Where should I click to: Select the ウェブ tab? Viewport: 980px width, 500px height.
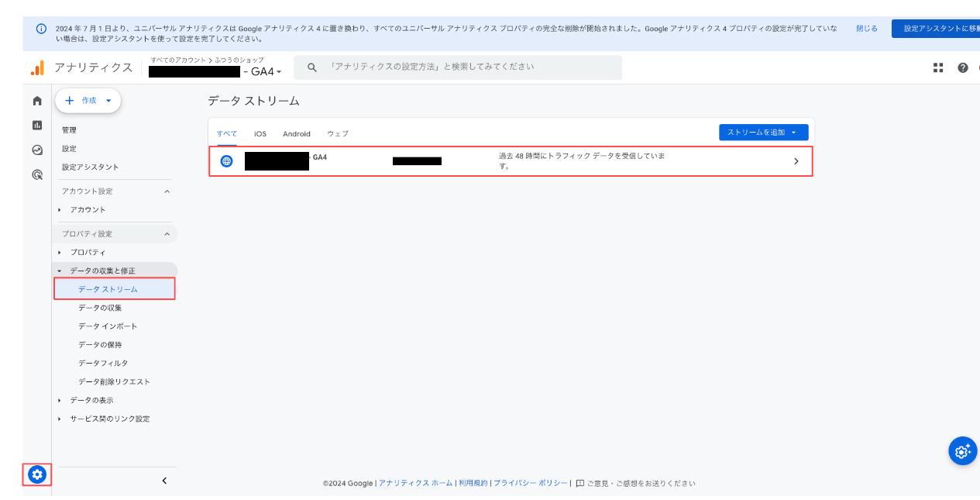click(338, 134)
